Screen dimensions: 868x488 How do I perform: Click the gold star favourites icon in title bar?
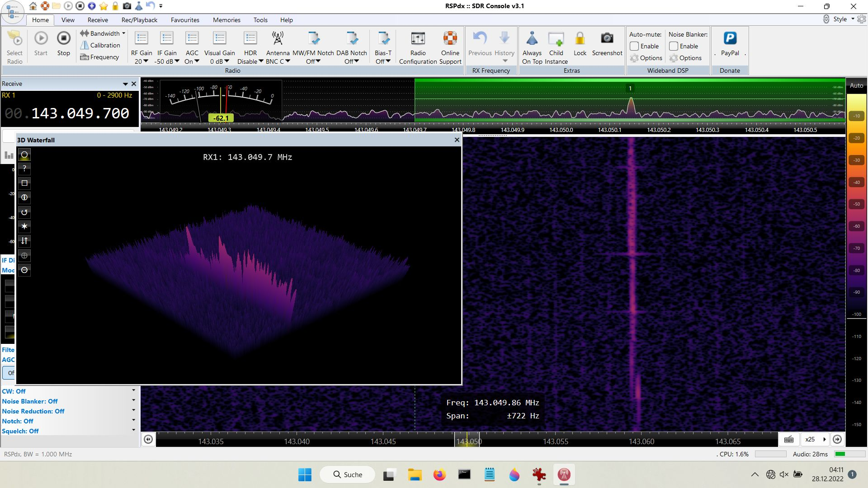(104, 6)
